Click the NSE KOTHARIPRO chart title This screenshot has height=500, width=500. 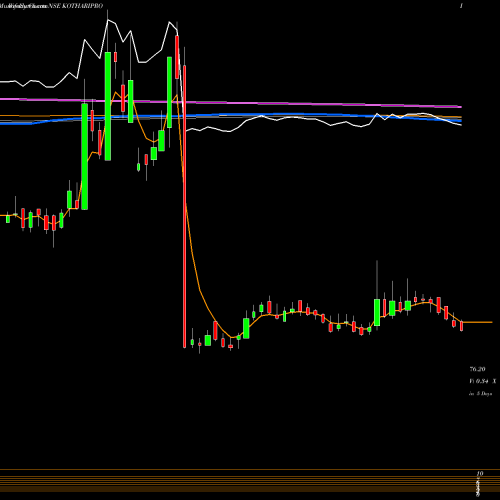click(76, 6)
